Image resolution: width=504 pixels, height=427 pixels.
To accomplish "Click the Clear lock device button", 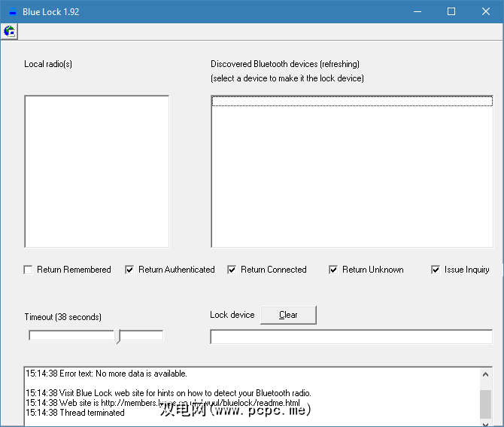I will (x=288, y=315).
